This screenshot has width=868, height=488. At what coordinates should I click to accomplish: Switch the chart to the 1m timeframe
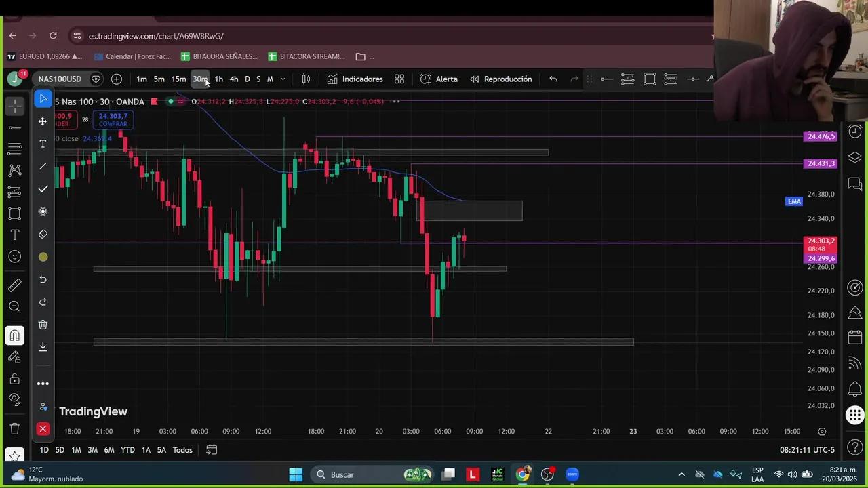point(141,79)
